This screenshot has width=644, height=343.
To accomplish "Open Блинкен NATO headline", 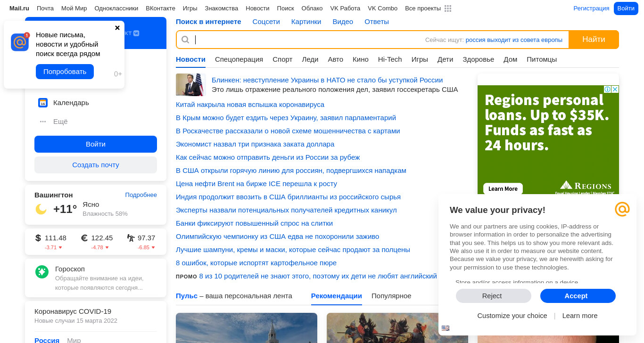I will tap(327, 80).
